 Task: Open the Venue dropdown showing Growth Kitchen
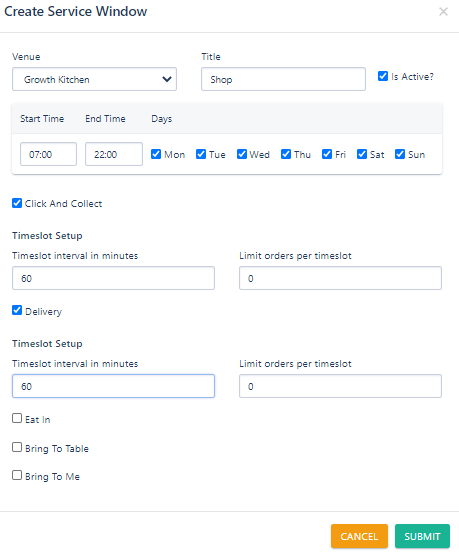94,79
